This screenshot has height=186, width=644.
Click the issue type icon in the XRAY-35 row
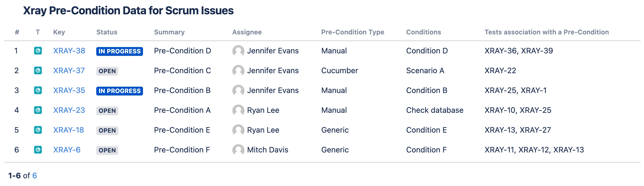click(x=38, y=91)
